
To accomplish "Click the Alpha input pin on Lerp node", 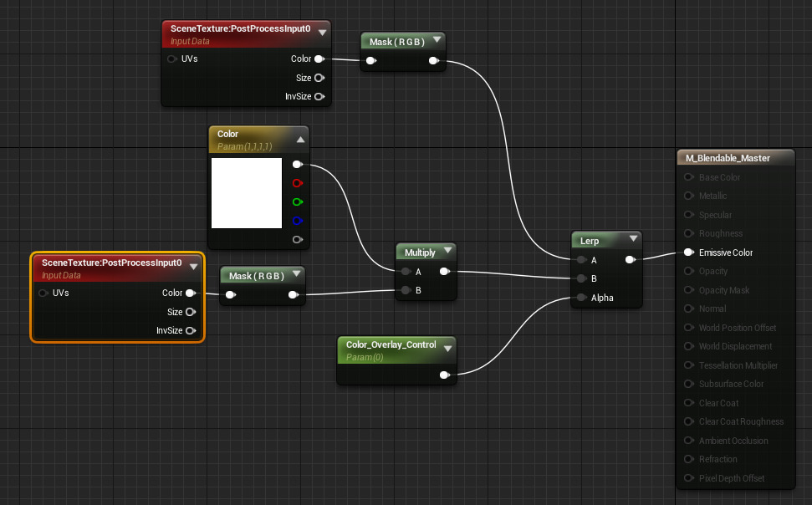I will pyautogui.click(x=580, y=298).
